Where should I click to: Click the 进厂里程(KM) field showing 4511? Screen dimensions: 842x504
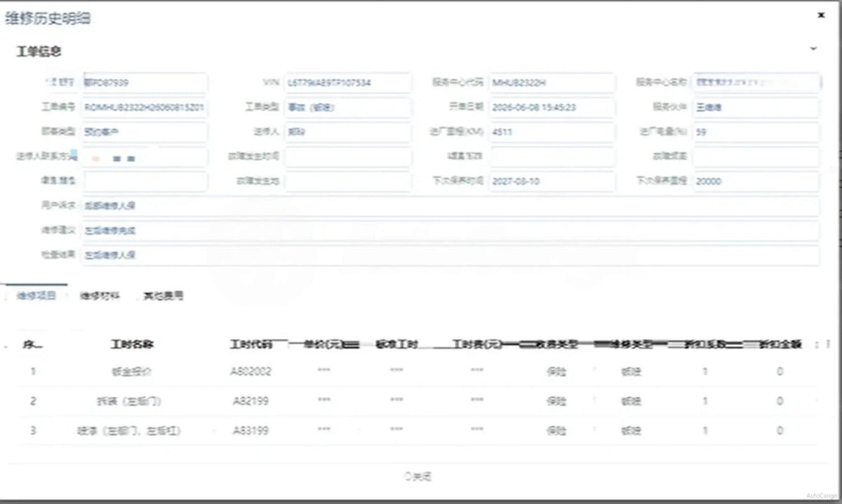[x=552, y=132]
